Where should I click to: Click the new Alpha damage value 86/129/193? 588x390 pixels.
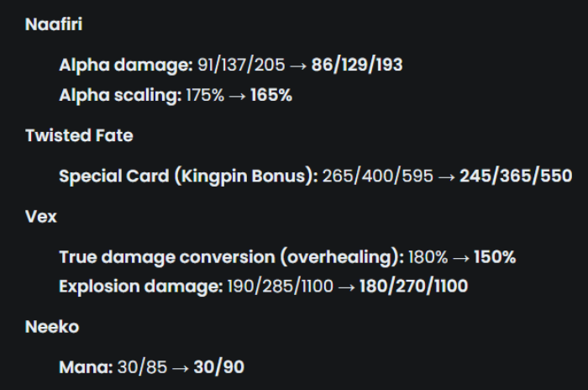point(357,65)
